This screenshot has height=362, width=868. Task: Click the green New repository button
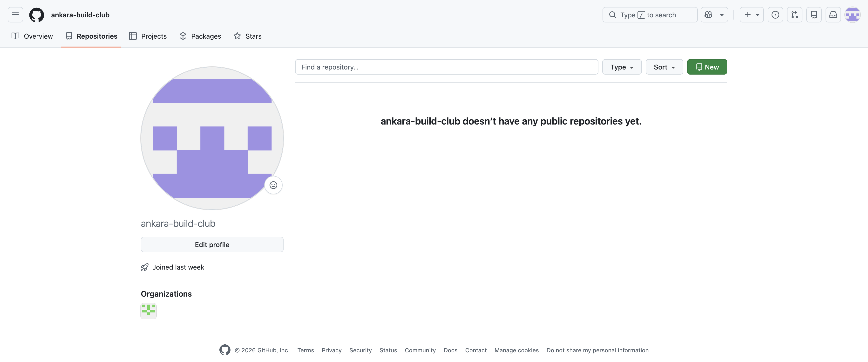pos(707,67)
